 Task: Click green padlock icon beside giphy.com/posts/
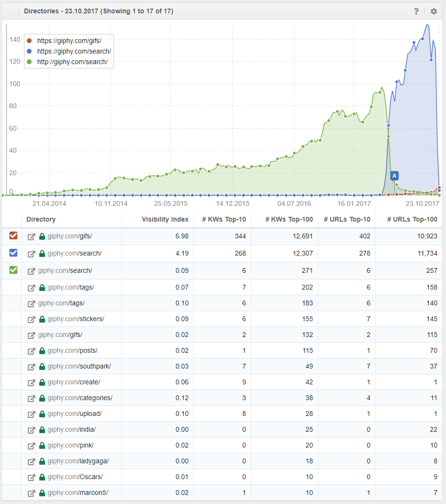(x=42, y=350)
